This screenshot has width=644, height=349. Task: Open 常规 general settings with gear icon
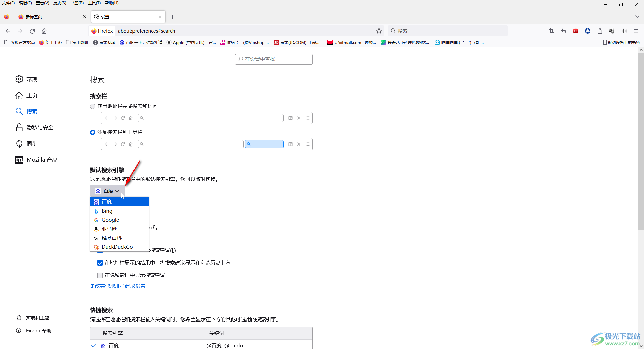[x=26, y=79]
